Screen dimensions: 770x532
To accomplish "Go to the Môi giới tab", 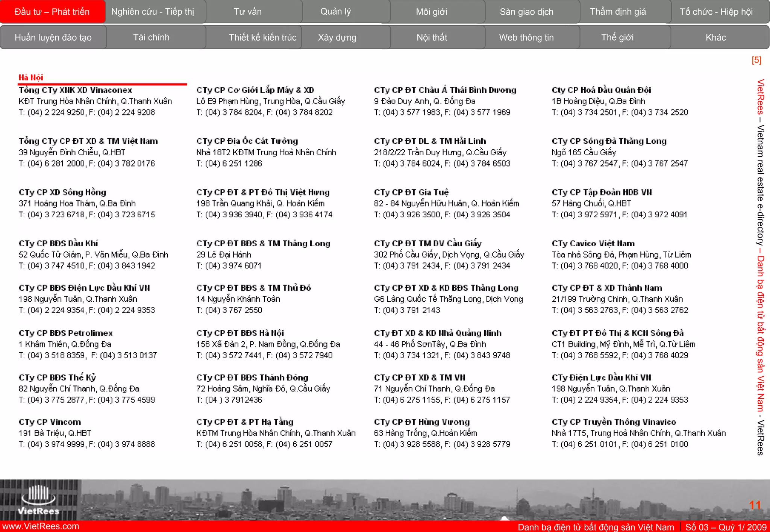I will [x=437, y=12].
